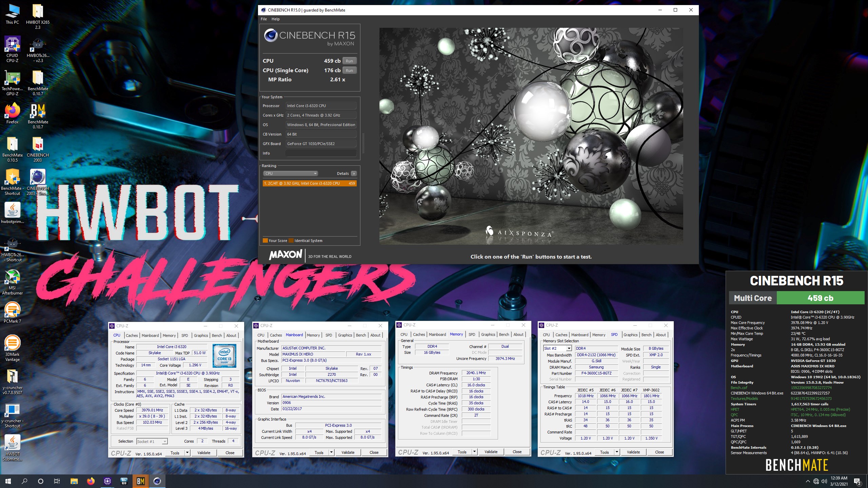Open CINEBENCH 2003 folder icon
Viewport: 868px width, 488px height.
click(x=38, y=149)
